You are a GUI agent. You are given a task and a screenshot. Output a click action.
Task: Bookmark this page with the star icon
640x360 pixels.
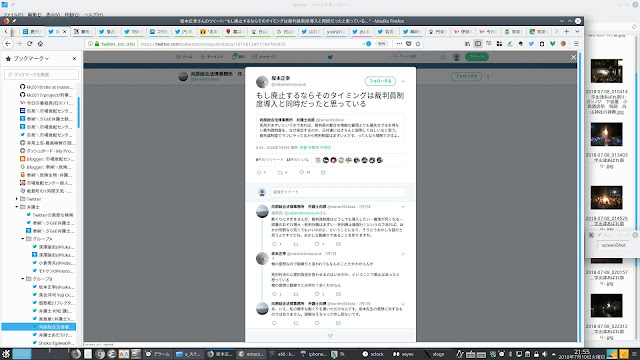418,44
